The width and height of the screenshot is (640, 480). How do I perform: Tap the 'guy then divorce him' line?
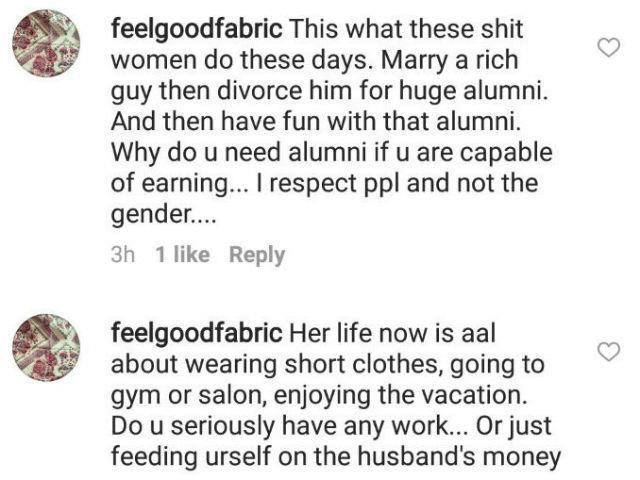(329, 91)
